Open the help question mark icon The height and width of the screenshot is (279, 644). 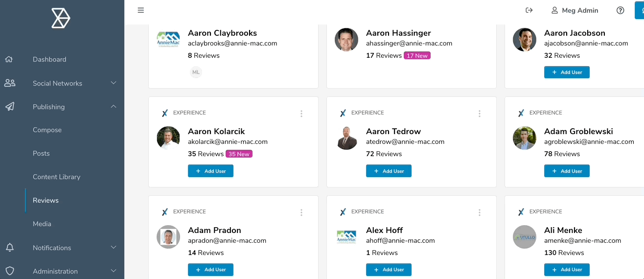pos(620,10)
